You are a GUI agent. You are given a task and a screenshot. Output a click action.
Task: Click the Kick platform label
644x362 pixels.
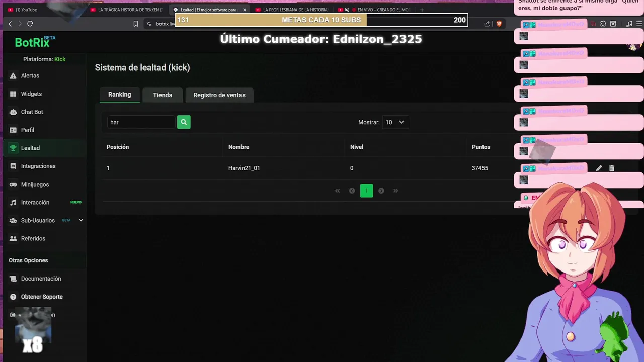[60, 59]
